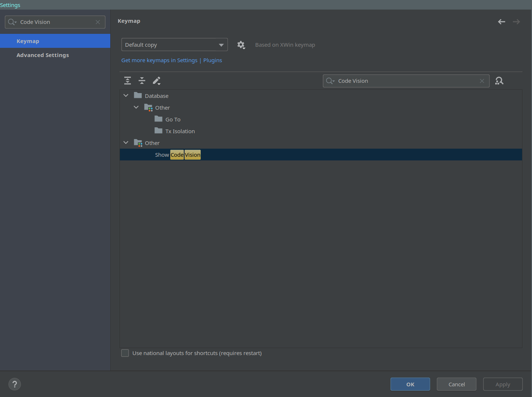Image resolution: width=532 pixels, height=397 pixels.
Task: Open the Default copy keymap dropdown
Action: point(175,45)
